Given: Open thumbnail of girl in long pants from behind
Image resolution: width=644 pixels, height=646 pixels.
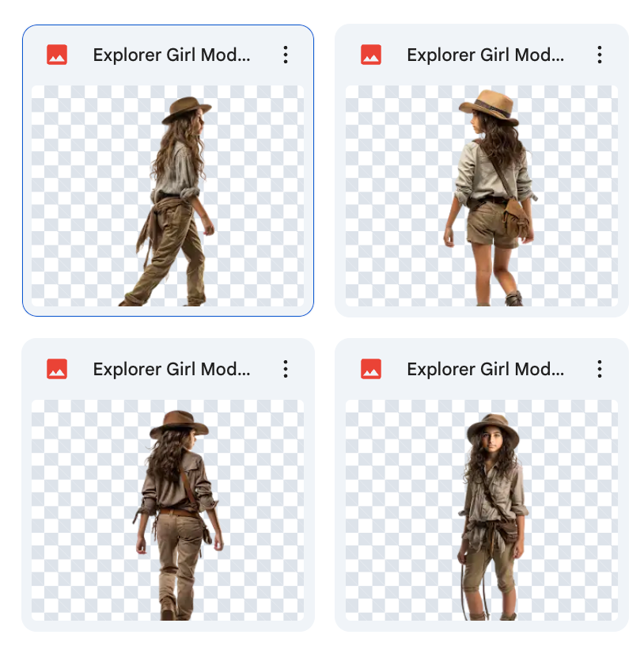Looking at the screenshot, I should coord(168,511).
